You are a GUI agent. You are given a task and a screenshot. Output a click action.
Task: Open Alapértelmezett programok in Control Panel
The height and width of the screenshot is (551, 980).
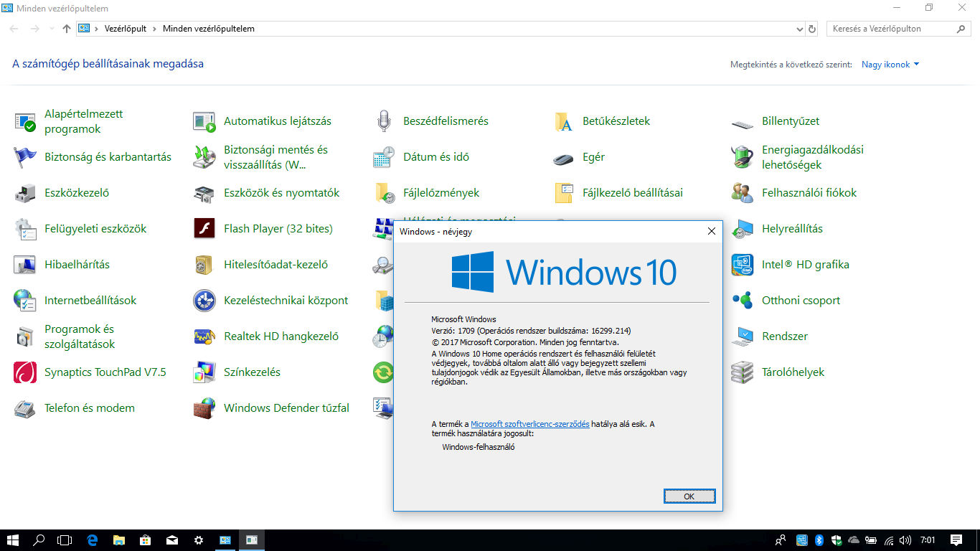click(69, 121)
